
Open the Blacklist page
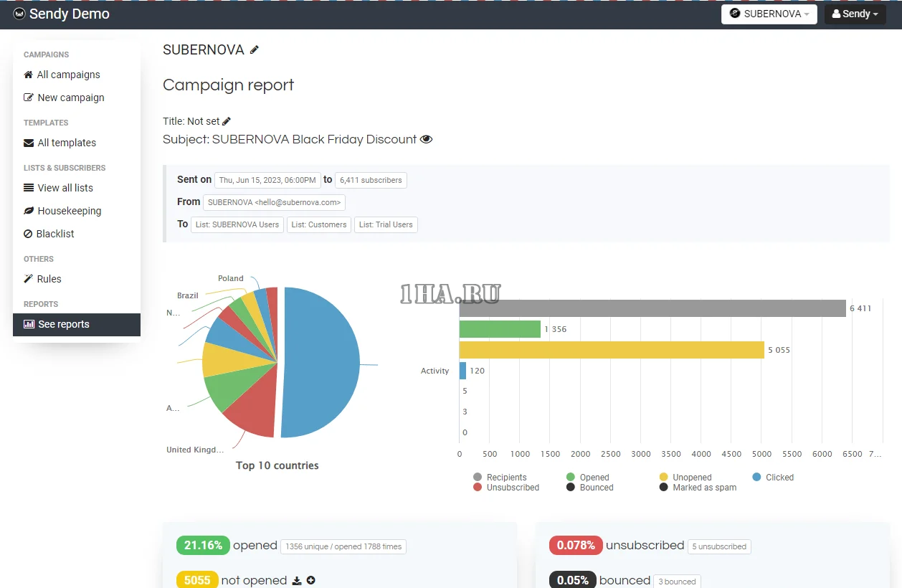55,234
